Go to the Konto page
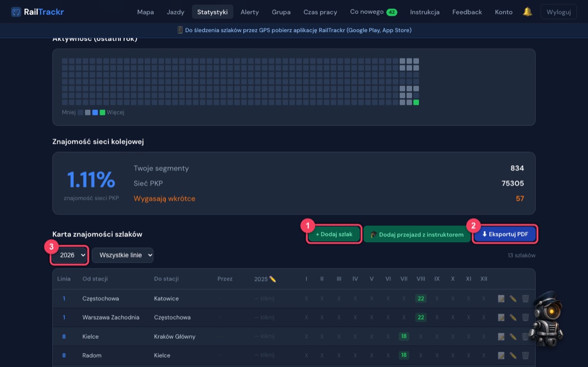 504,12
